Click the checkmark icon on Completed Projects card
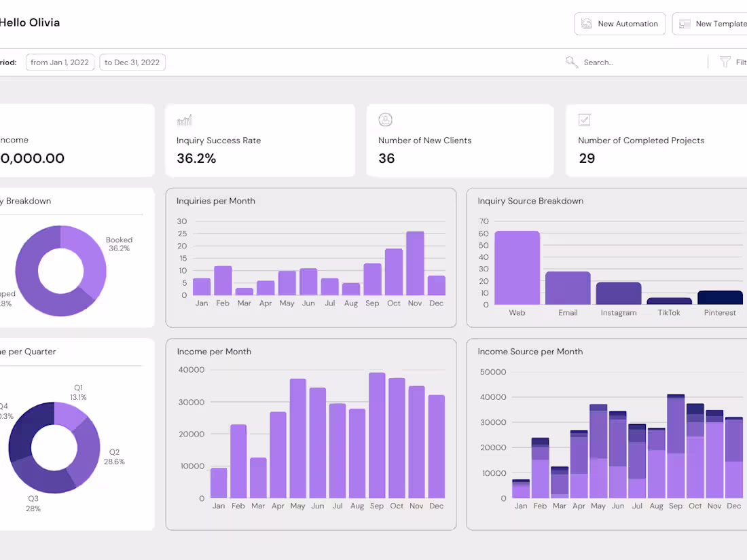 point(585,120)
